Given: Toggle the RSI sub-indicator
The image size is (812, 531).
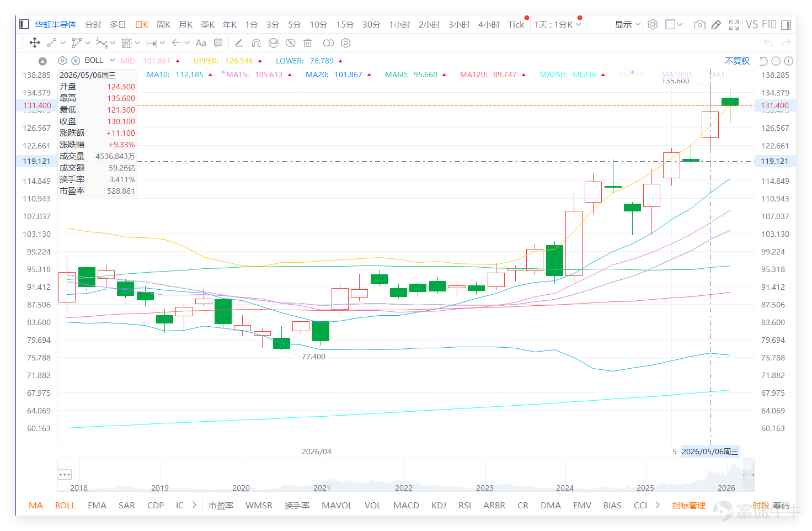Looking at the screenshot, I should coord(464,505).
